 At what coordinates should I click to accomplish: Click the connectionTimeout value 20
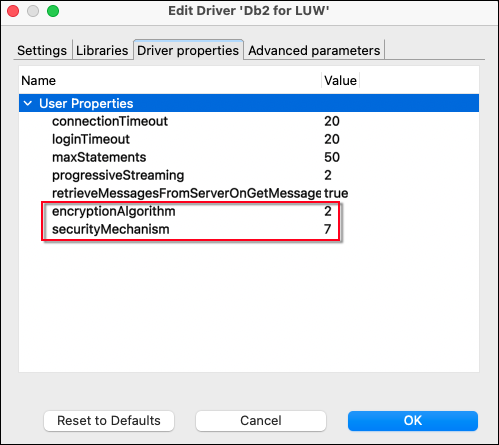[x=332, y=121]
